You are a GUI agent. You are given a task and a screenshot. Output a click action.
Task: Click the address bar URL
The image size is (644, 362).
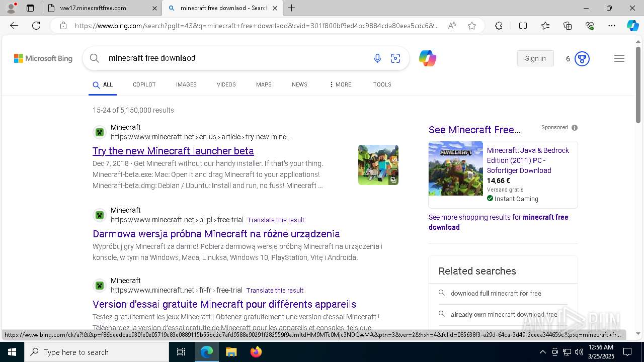[x=257, y=26]
